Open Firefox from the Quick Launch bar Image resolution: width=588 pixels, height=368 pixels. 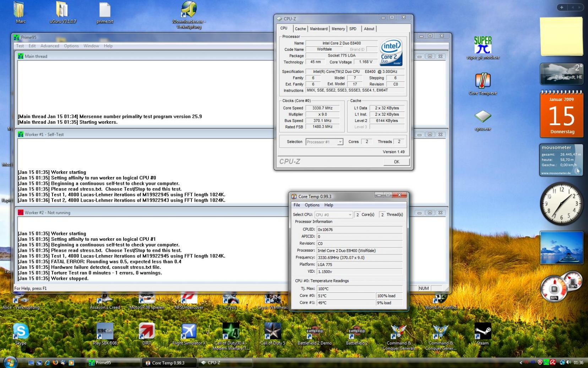[55, 363]
